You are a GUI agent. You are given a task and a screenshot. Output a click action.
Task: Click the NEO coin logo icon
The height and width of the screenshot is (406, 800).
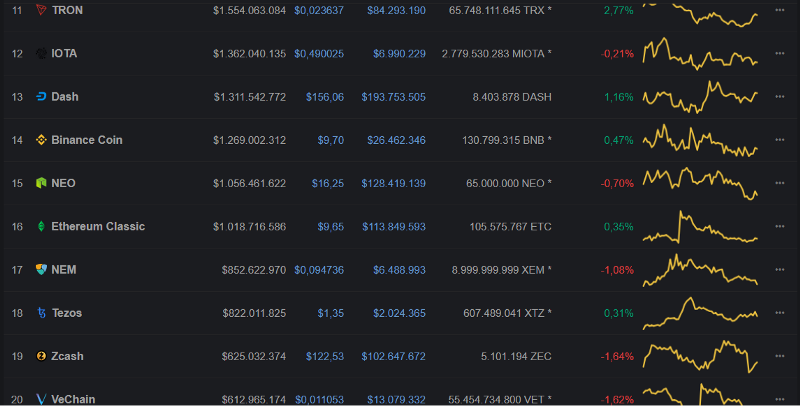click(x=41, y=183)
